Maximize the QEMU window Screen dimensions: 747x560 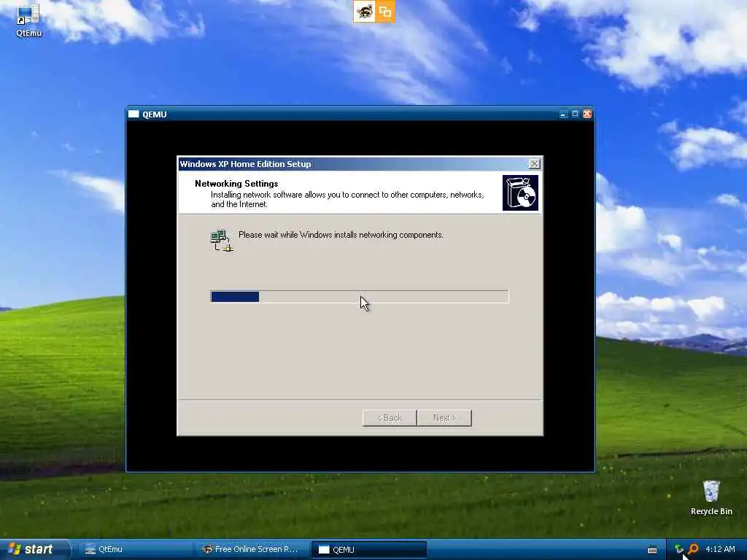[x=575, y=114]
